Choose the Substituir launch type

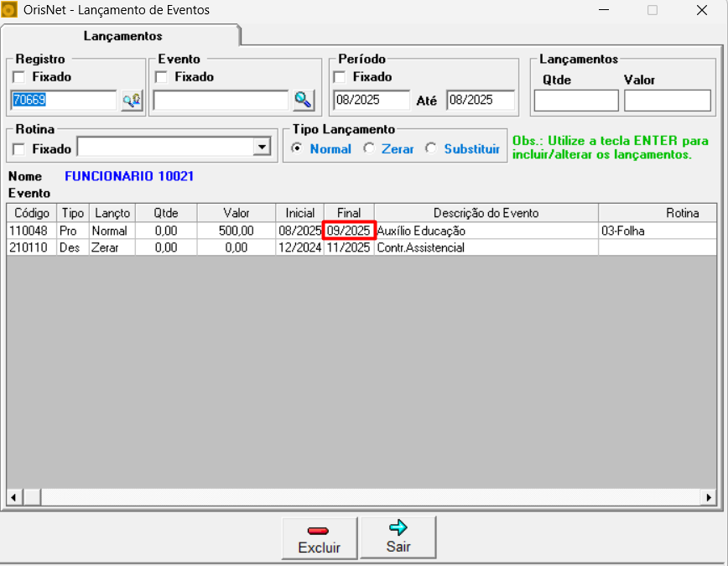click(x=431, y=148)
